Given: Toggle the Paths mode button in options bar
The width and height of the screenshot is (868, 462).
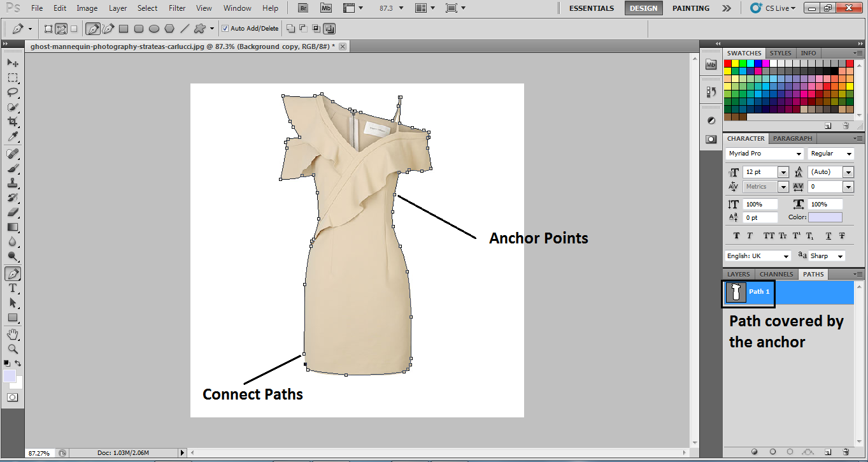Looking at the screenshot, I should click(x=62, y=29).
